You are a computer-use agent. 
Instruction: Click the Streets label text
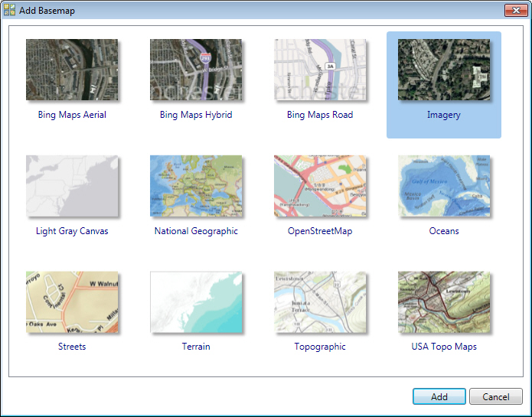tap(72, 347)
